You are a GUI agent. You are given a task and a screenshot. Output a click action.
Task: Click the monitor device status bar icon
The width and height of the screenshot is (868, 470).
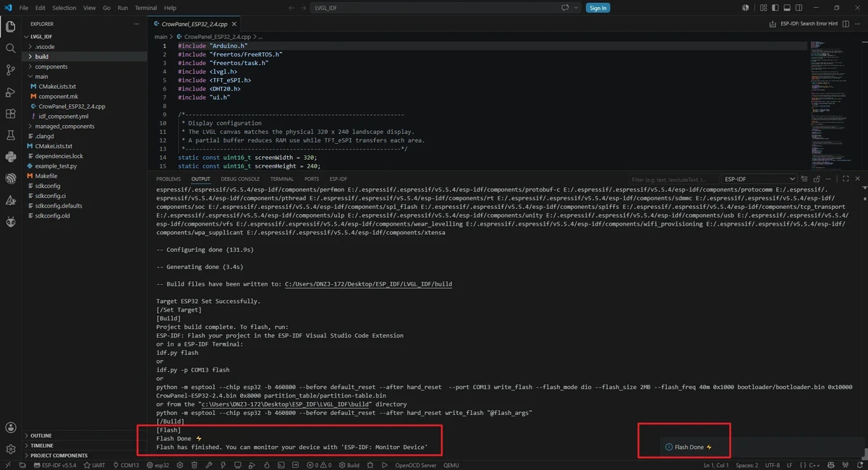tap(237, 465)
